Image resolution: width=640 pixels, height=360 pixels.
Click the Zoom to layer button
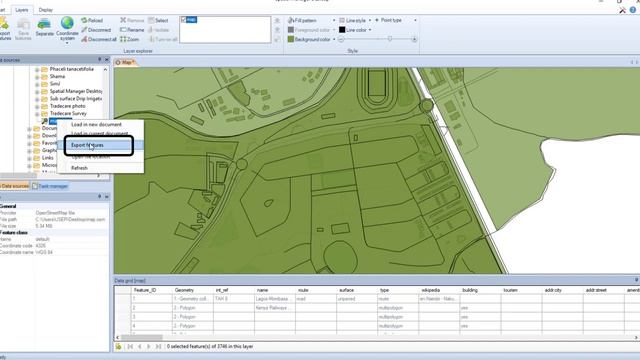[x=129, y=39]
